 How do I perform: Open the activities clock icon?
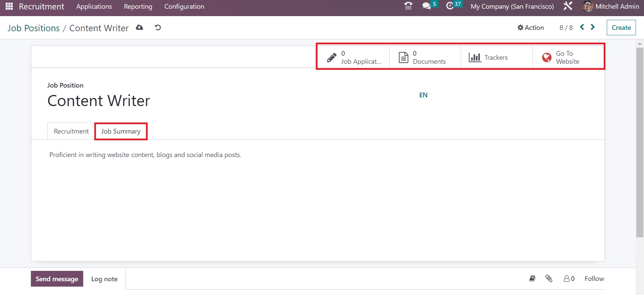450,6
